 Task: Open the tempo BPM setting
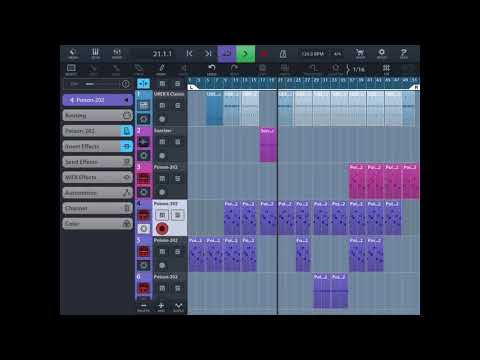pos(313,54)
